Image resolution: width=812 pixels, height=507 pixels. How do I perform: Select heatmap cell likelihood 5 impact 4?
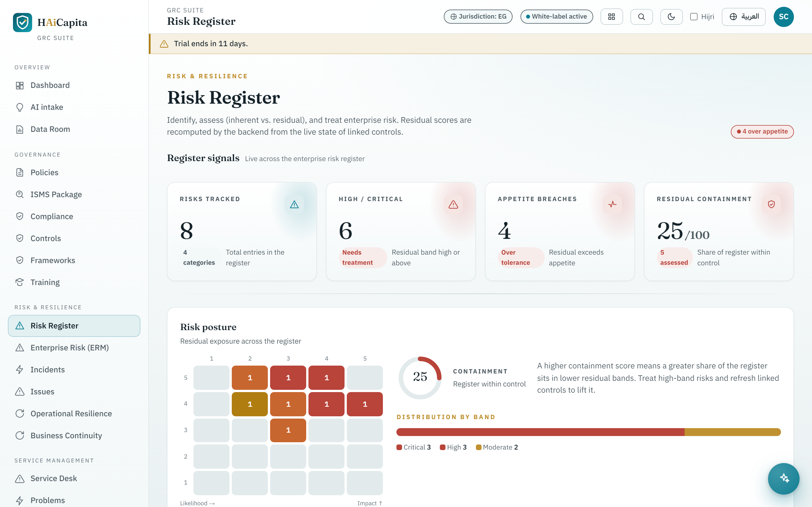click(365, 404)
